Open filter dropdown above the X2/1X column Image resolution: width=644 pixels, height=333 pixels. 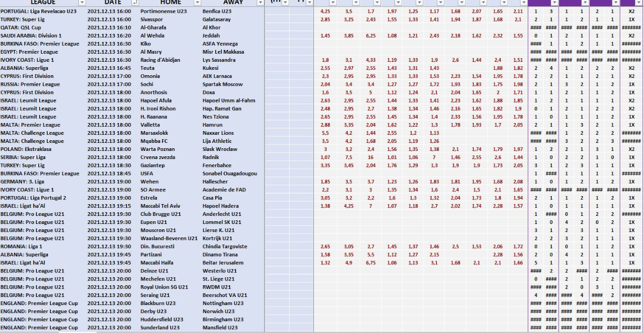point(638,3)
